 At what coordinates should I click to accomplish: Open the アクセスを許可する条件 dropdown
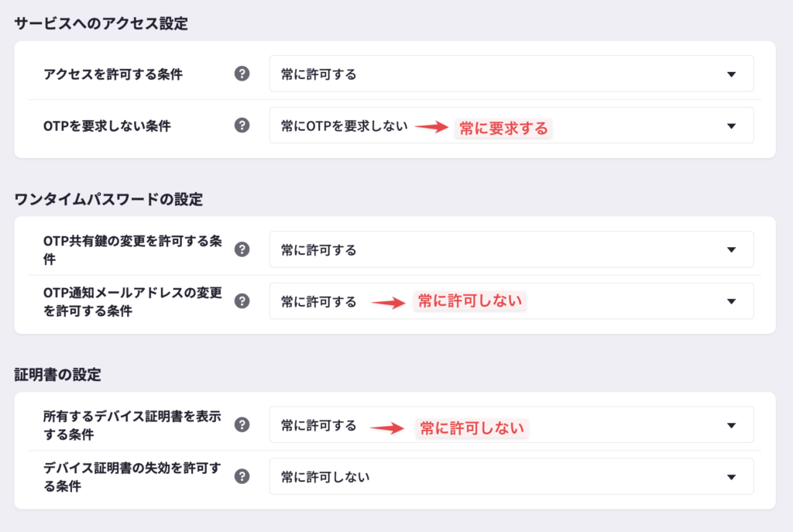(511, 74)
